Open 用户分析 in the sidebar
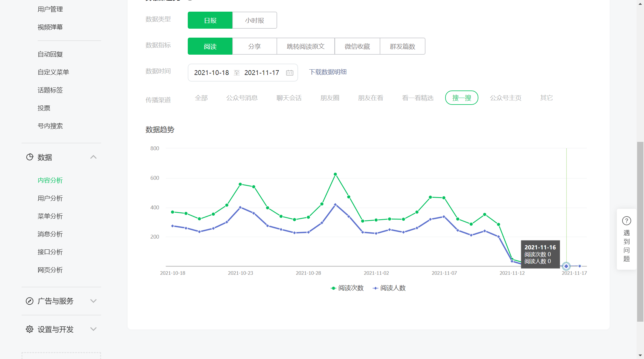 [50, 198]
